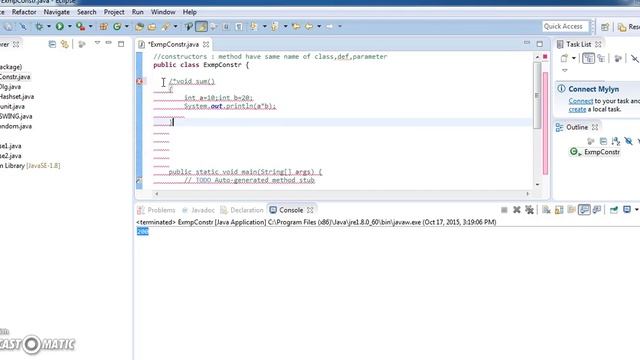This screenshot has height=360, width=640.
Task: Toggle Show Whitespace Characters toolbar icon
Action: (x=239, y=27)
